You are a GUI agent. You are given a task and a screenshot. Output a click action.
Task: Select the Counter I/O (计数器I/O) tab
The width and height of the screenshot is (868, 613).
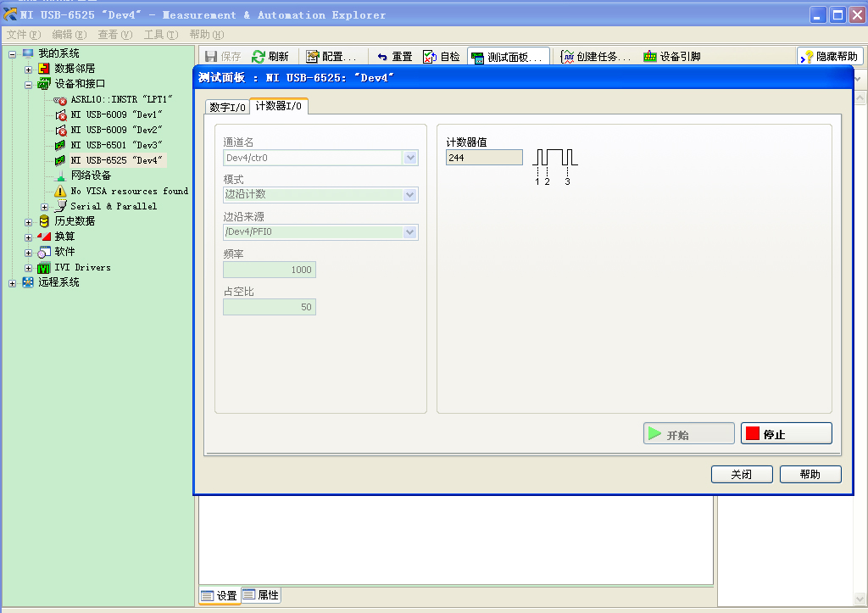click(x=278, y=106)
